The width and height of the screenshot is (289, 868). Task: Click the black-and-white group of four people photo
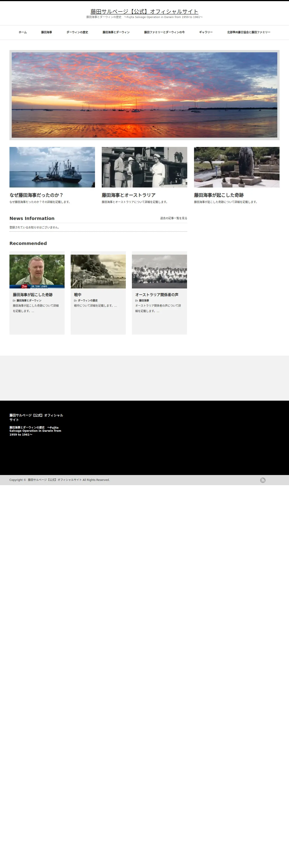tap(144, 167)
